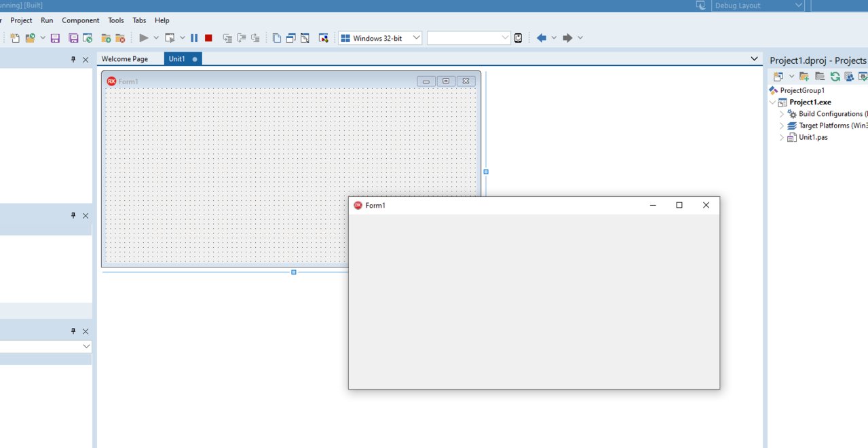The image size is (868, 448).
Task: Open the Run button dropdown arrow
Action: [x=156, y=38]
